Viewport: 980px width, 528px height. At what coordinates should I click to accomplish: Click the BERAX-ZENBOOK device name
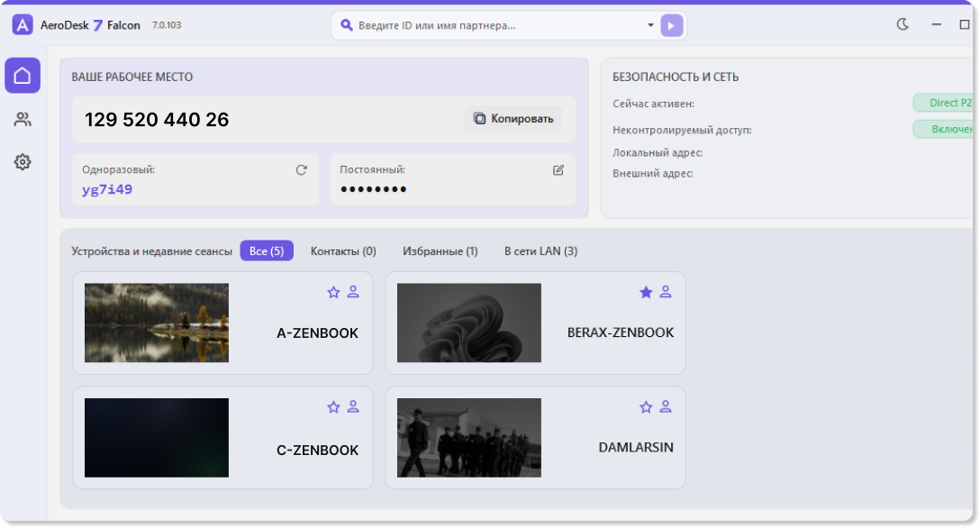pyautogui.click(x=621, y=332)
